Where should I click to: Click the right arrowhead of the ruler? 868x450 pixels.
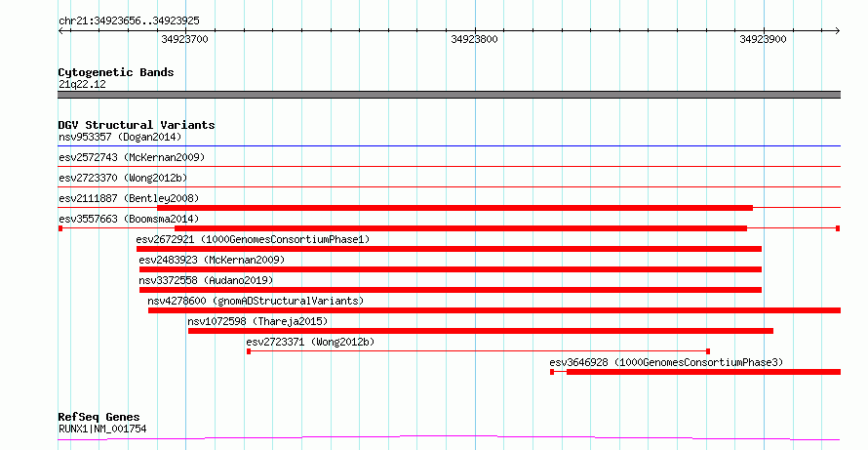pyautogui.click(x=838, y=31)
